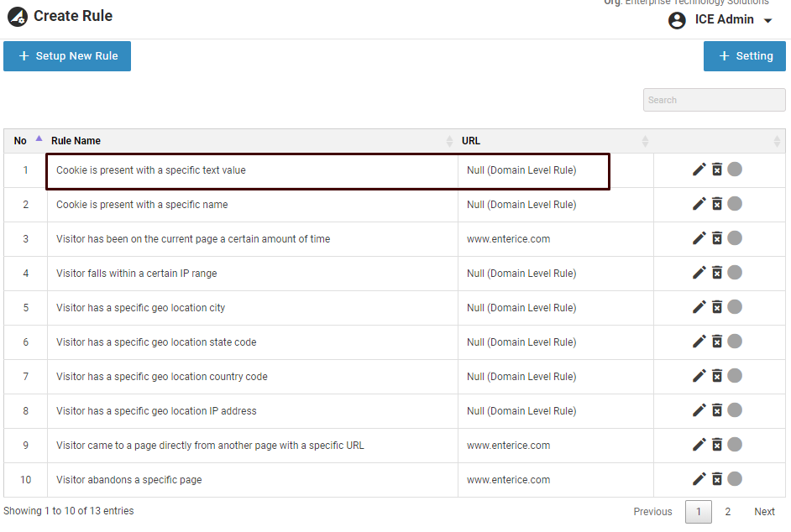Delete rule 2 using its trash icon
The height and width of the screenshot is (532, 791).
coord(717,204)
